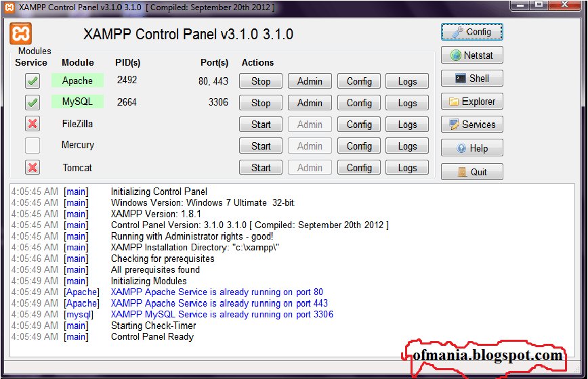This screenshot has width=588, height=379.
Task: Click the FileZilla module name
Action: 77,124
